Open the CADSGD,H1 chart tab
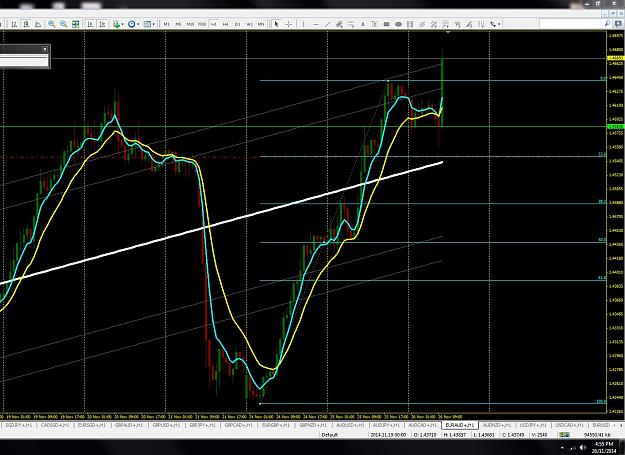The image size is (625, 455). 55,426
